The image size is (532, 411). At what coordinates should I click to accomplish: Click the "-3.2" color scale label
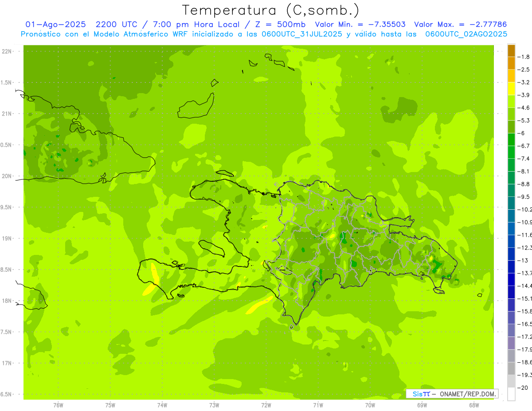(524, 82)
